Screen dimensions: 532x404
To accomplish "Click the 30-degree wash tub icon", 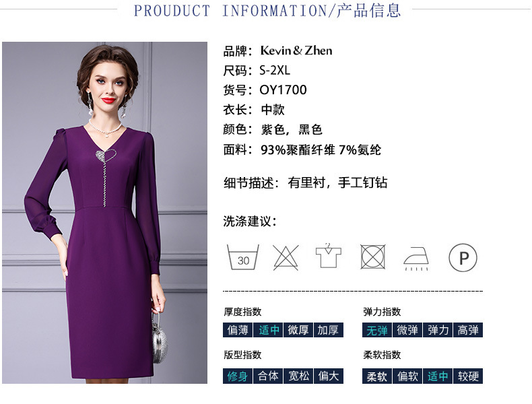I will 242,257.
